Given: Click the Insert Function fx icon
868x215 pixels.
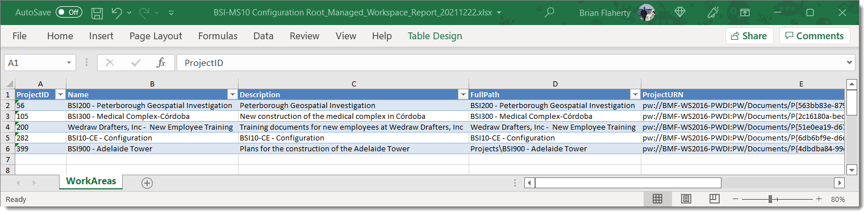Looking at the screenshot, I should point(161,63).
